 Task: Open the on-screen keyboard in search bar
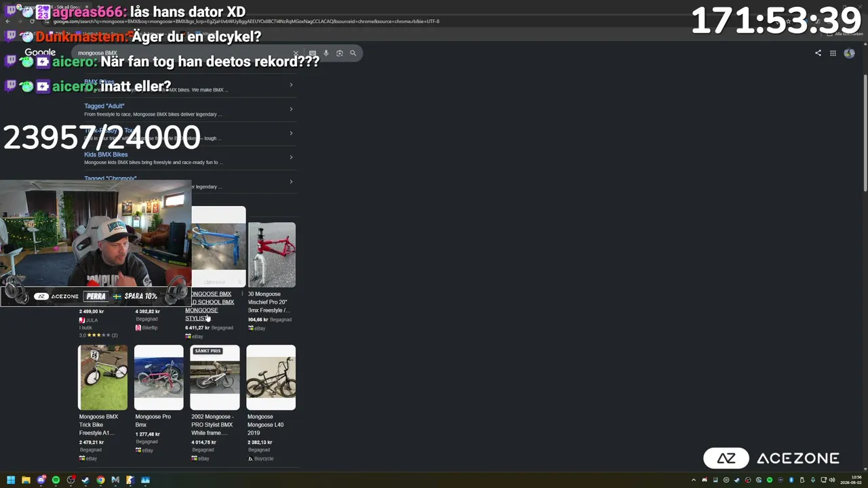click(x=313, y=53)
